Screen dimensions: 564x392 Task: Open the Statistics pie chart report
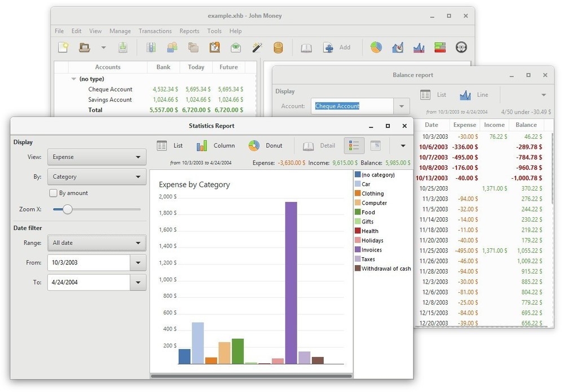coord(376,47)
